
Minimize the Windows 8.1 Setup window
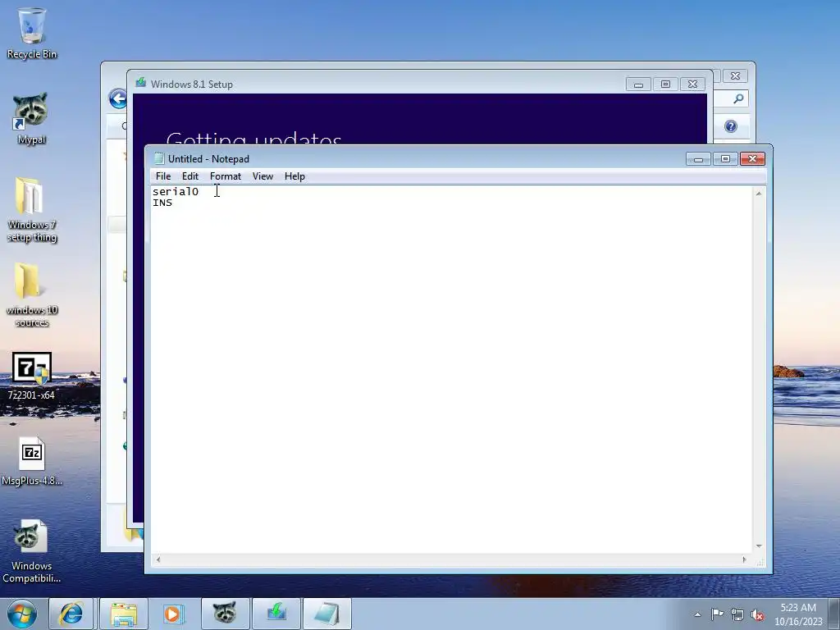[x=638, y=84]
